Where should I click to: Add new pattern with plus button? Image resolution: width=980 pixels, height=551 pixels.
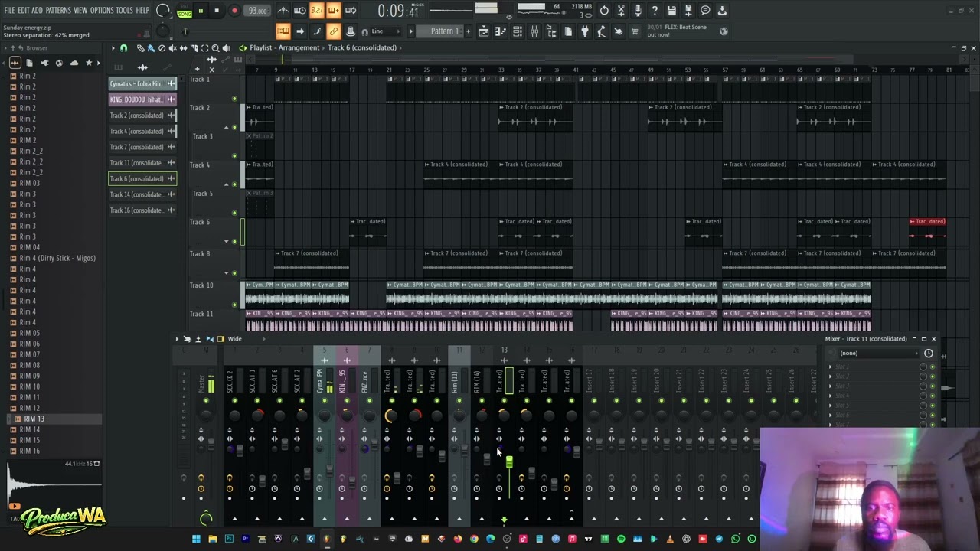468,31
